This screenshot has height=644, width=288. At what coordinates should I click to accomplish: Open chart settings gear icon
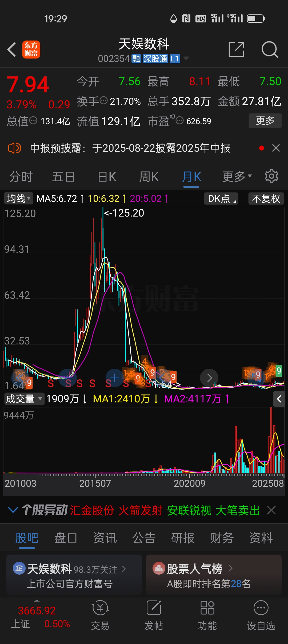tap(271, 176)
